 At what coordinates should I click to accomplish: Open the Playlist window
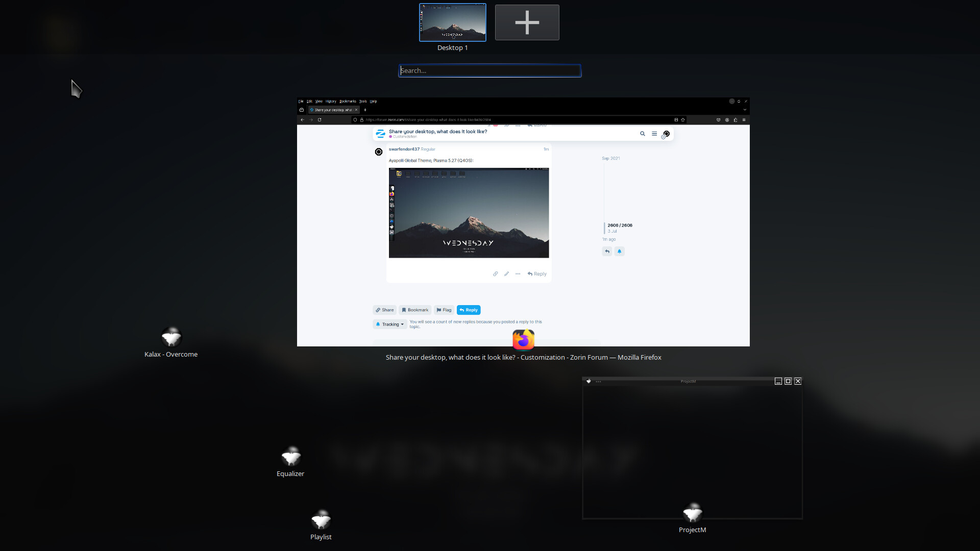pyautogui.click(x=321, y=520)
